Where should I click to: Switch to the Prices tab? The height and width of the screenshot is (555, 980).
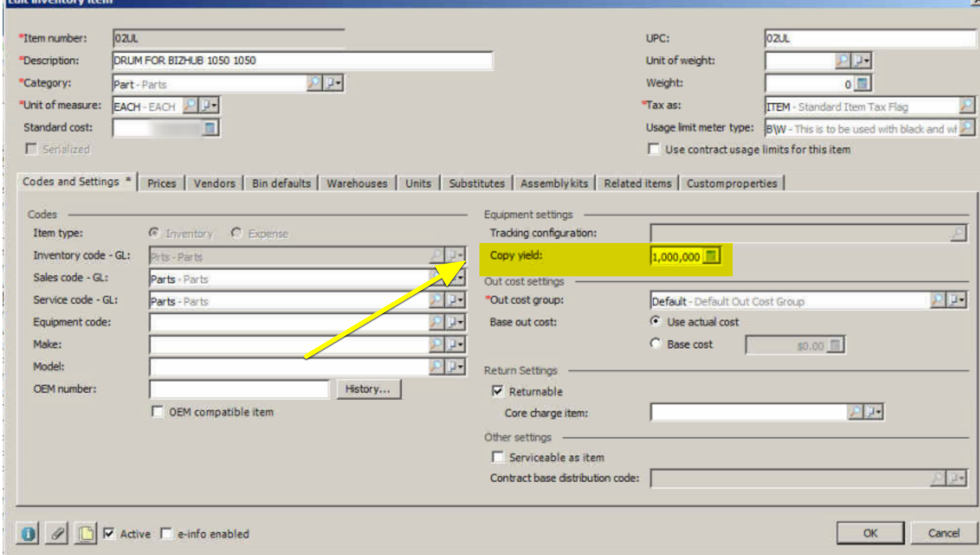point(162,183)
